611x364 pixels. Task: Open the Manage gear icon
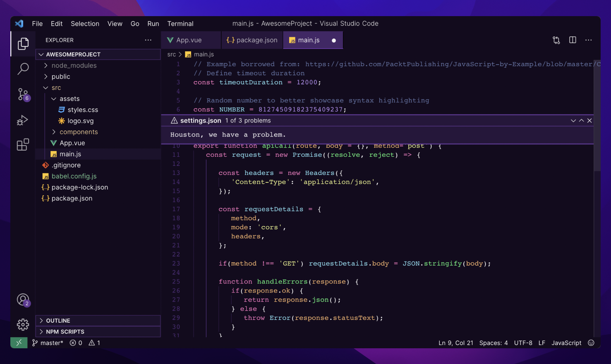(23, 324)
